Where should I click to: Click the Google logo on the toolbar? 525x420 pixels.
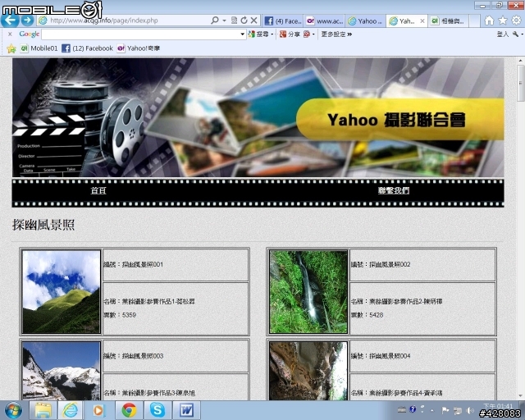(x=30, y=34)
